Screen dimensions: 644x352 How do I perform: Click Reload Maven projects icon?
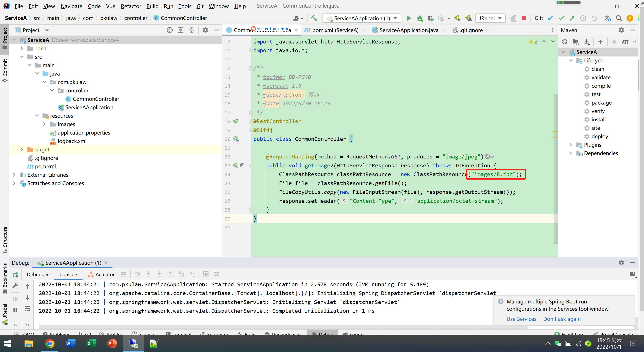565,41
